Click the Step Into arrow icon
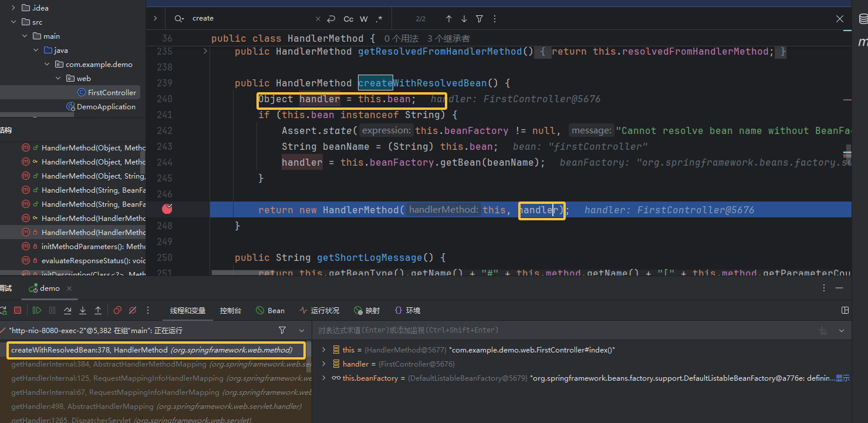 pyautogui.click(x=83, y=310)
